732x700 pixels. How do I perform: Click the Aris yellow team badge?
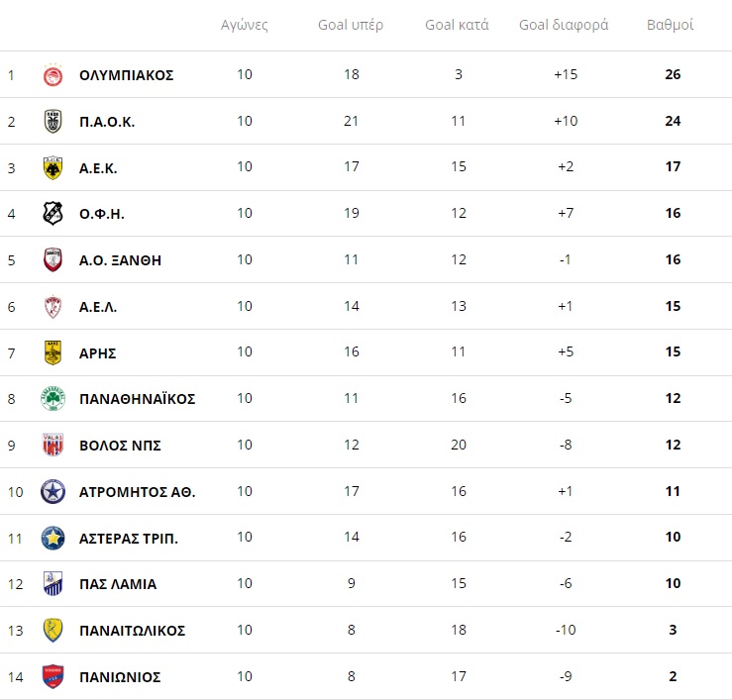[52, 352]
